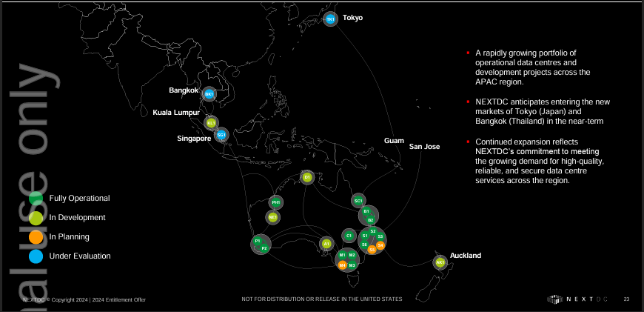Screen dimensions: 644x312
Task: Select the B2 Brisbane marker
Action: [x=370, y=220]
